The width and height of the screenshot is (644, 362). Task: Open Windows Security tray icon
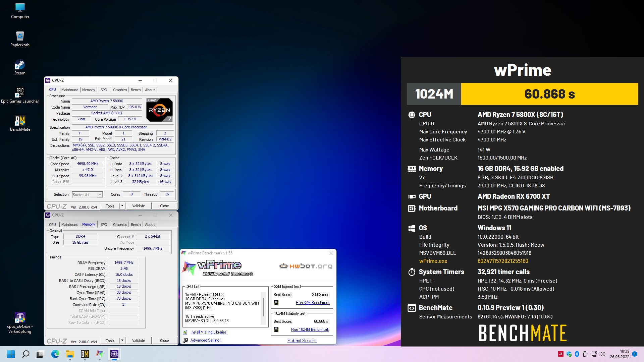coord(569,354)
